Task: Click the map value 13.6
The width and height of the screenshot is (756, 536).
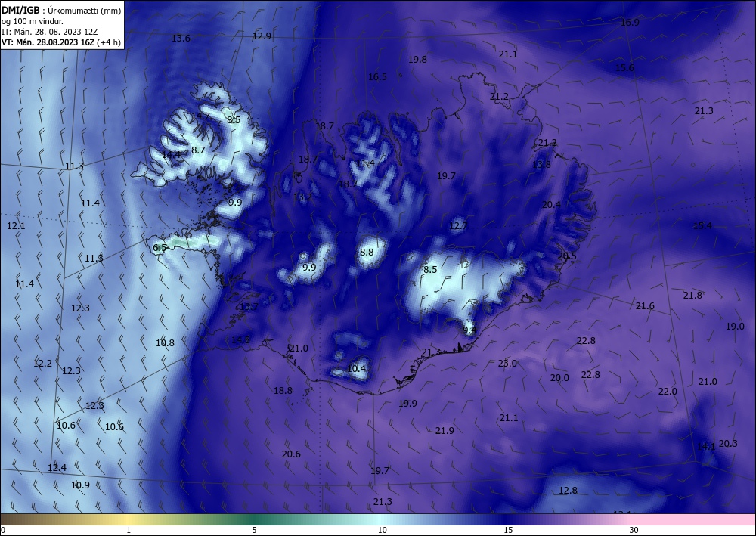Action: pos(181,39)
